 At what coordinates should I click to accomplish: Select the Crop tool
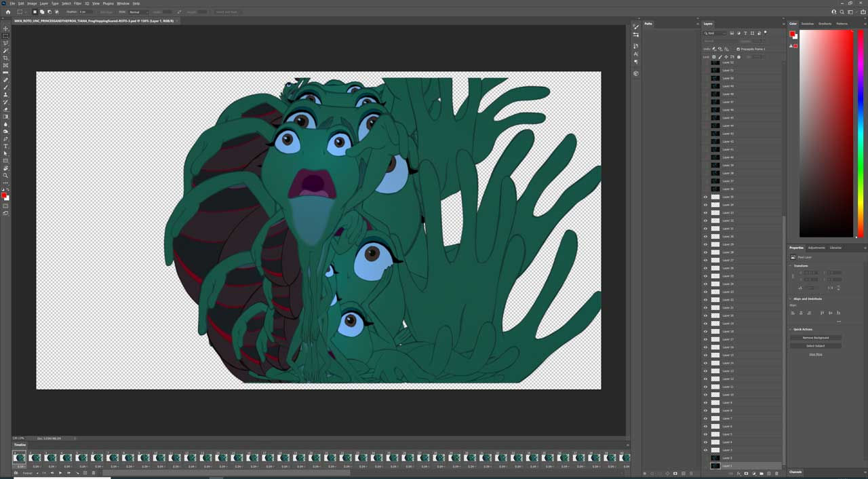pos(6,58)
